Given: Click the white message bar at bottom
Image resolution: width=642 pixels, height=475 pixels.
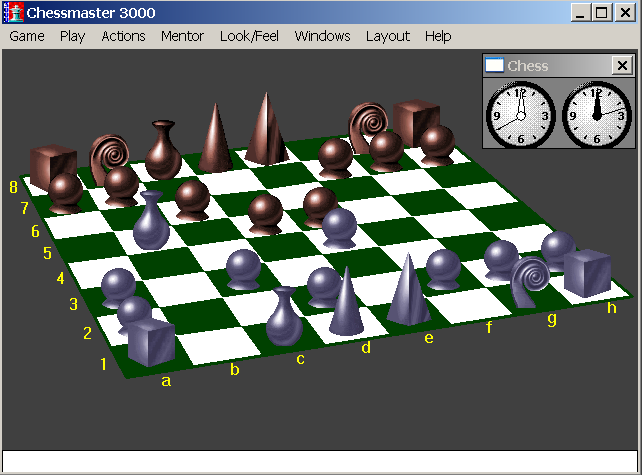Looking at the screenshot, I should click(x=320, y=461).
